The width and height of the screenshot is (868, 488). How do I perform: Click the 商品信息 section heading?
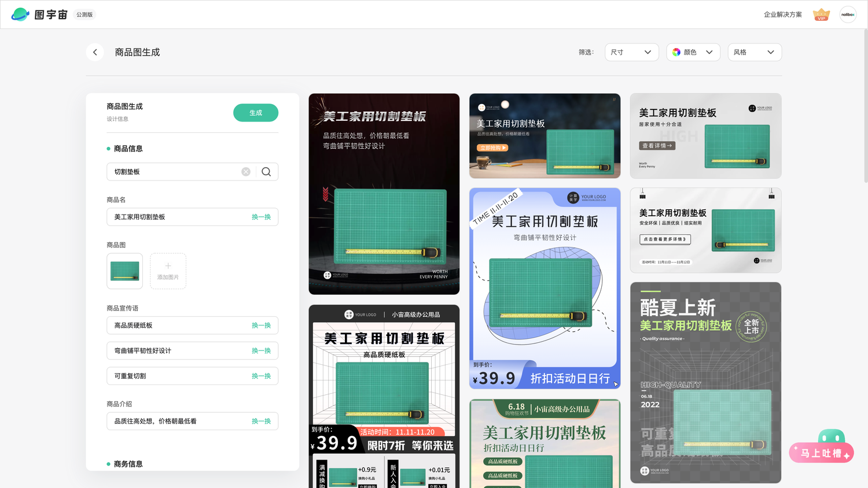[128, 149]
